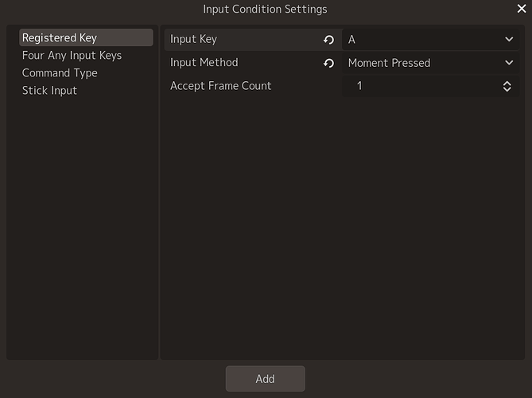The image size is (532, 398).
Task: Select Registered Key in the list
Action: point(86,37)
